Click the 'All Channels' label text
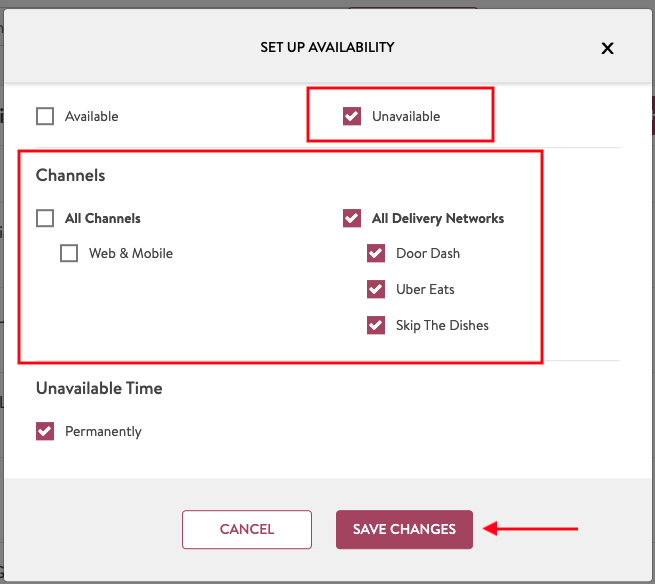 tap(103, 218)
